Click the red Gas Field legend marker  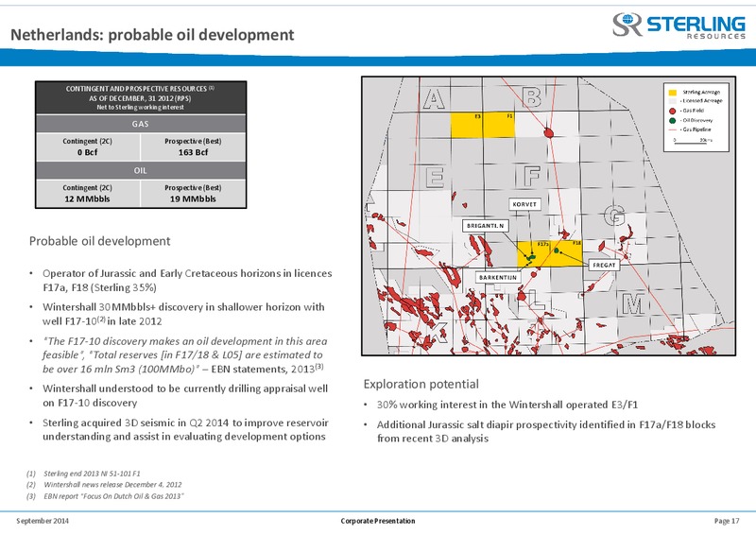pos(673,111)
